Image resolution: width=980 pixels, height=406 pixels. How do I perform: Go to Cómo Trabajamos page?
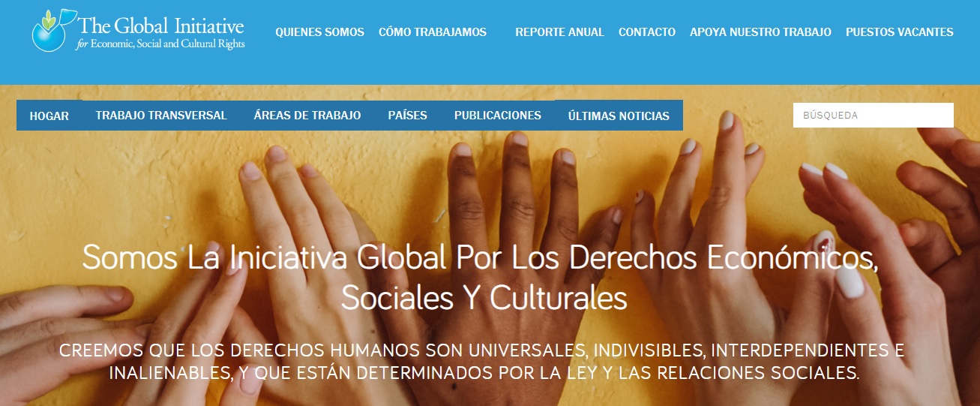pyautogui.click(x=433, y=32)
